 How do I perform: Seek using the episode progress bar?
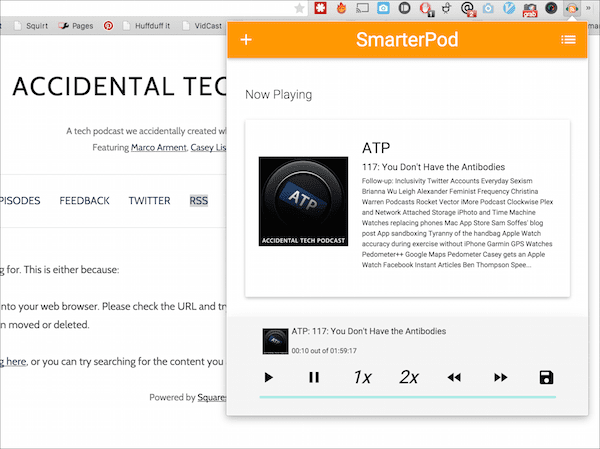tap(408, 397)
